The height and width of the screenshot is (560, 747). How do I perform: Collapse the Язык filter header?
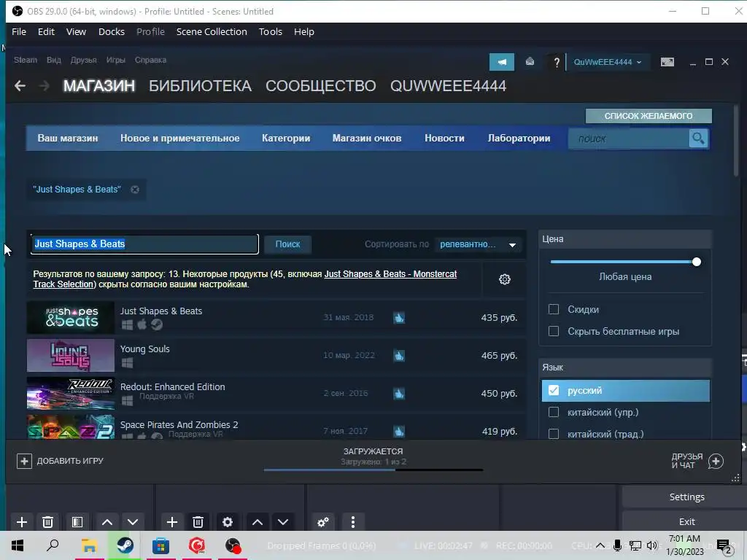pos(625,367)
